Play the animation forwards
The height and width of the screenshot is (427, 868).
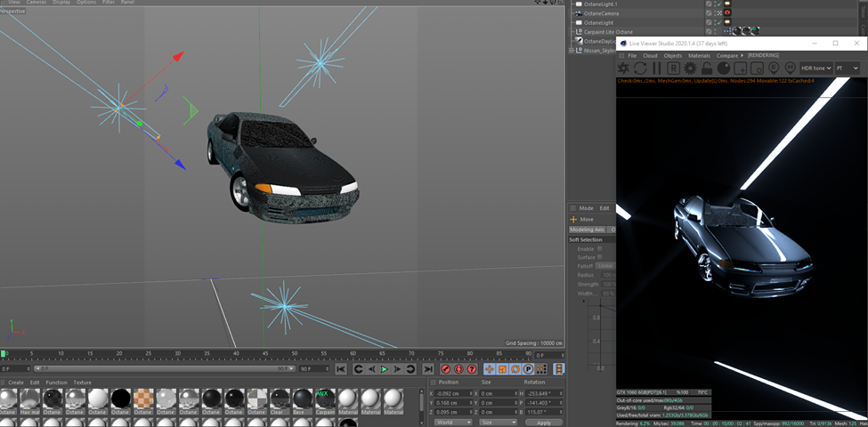pyautogui.click(x=385, y=369)
